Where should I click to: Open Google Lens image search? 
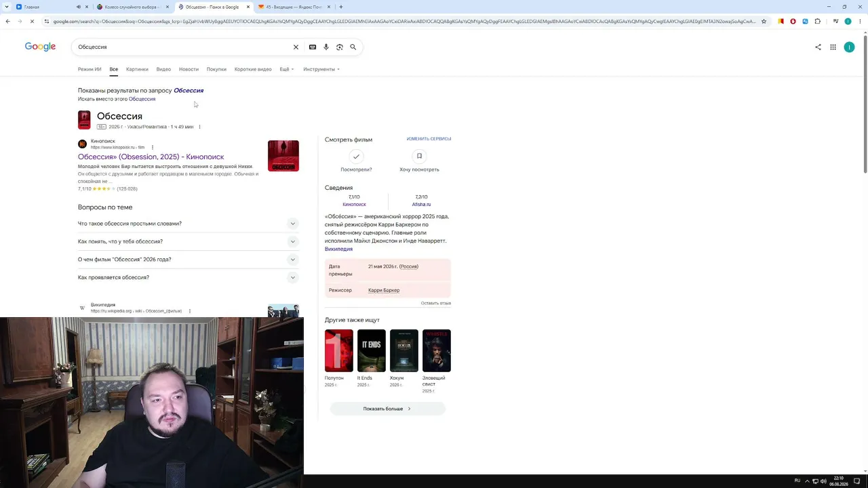340,47
